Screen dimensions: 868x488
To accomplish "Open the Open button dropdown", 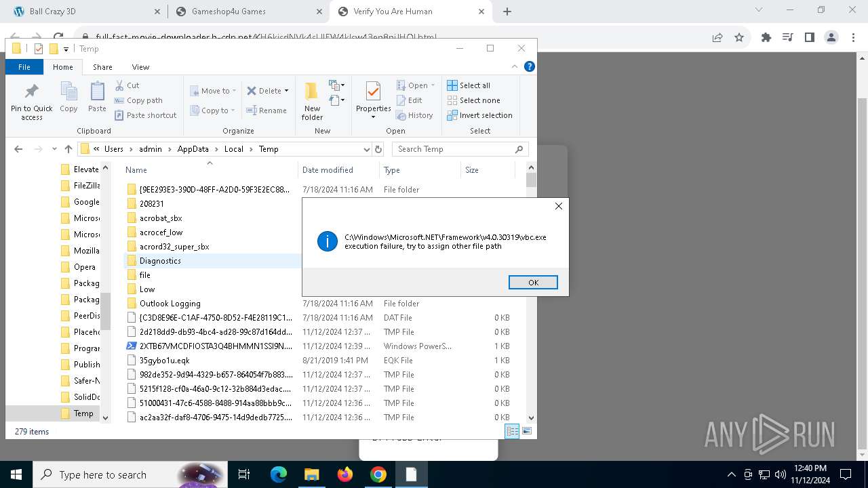I will point(433,85).
